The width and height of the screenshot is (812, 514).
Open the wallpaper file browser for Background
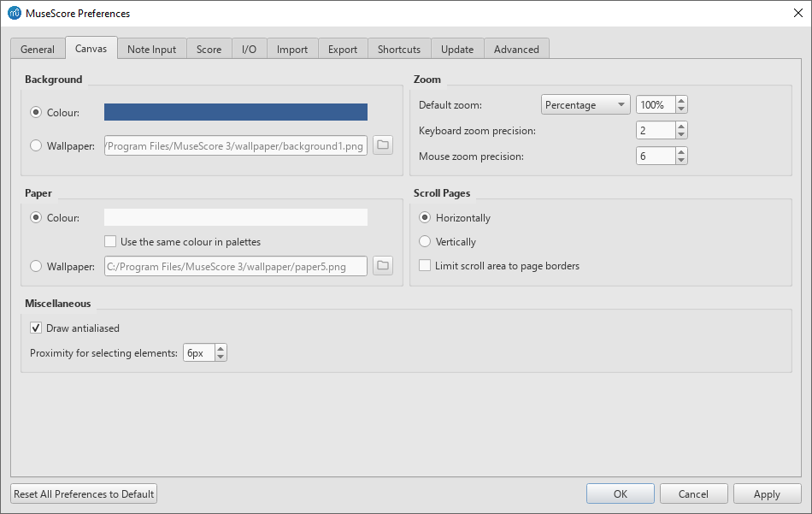[382, 145]
